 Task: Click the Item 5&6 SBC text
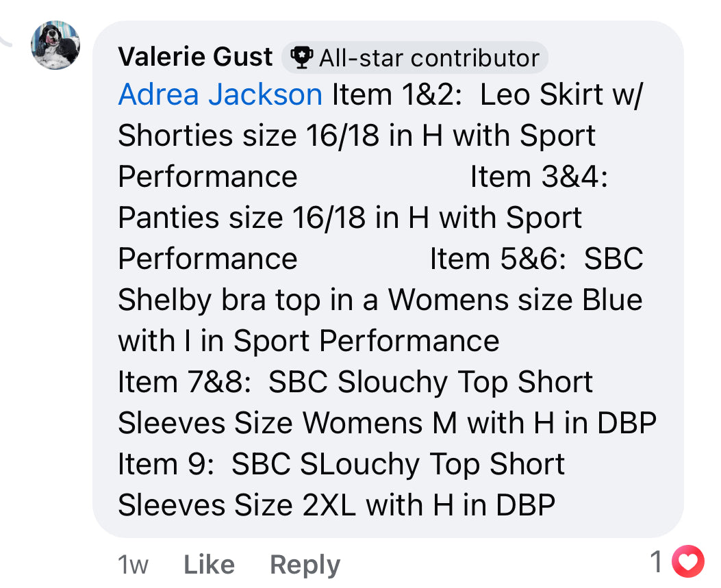(x=536, y=259)
